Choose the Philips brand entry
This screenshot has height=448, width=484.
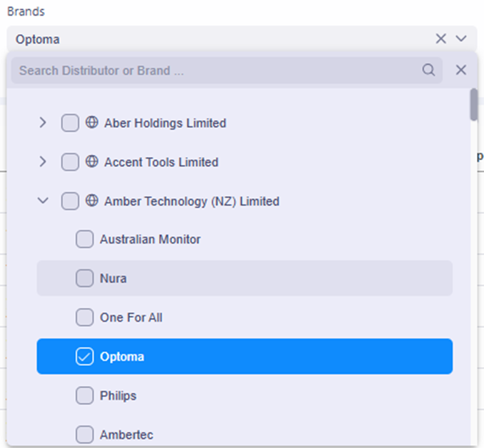[118, 396]
